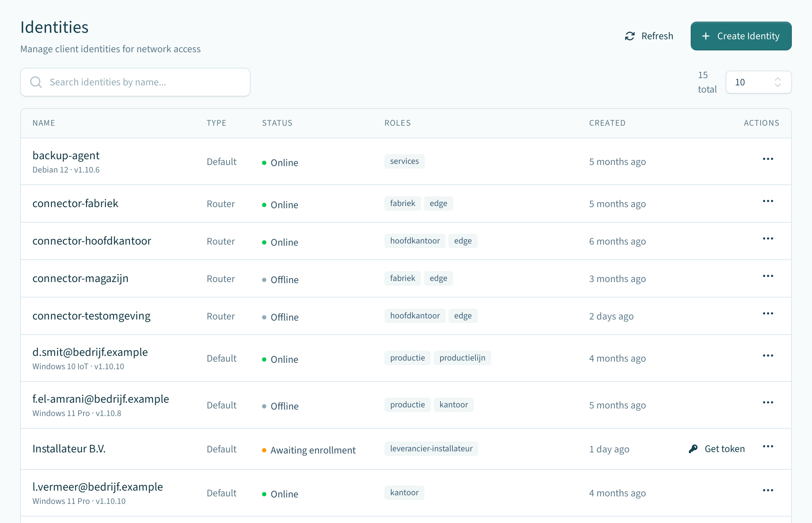This screenshot has width=812, height=523.
Task: Click fabriek tag on connector-magazijn row
Action: (402, 278)
